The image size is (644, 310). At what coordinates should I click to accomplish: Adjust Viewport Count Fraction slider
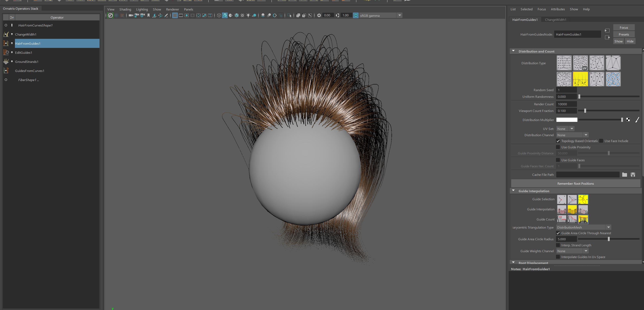point(585,111)
